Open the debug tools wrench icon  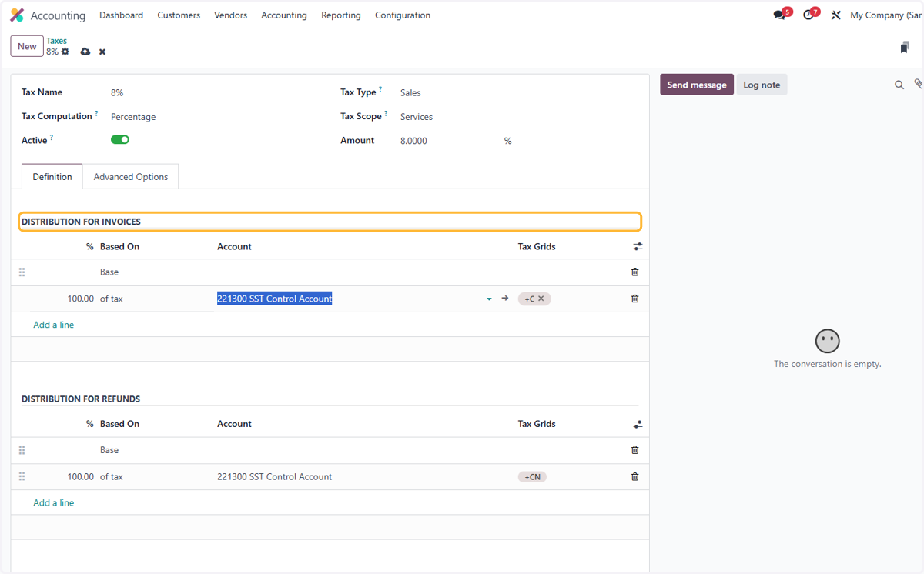(835, 15)
